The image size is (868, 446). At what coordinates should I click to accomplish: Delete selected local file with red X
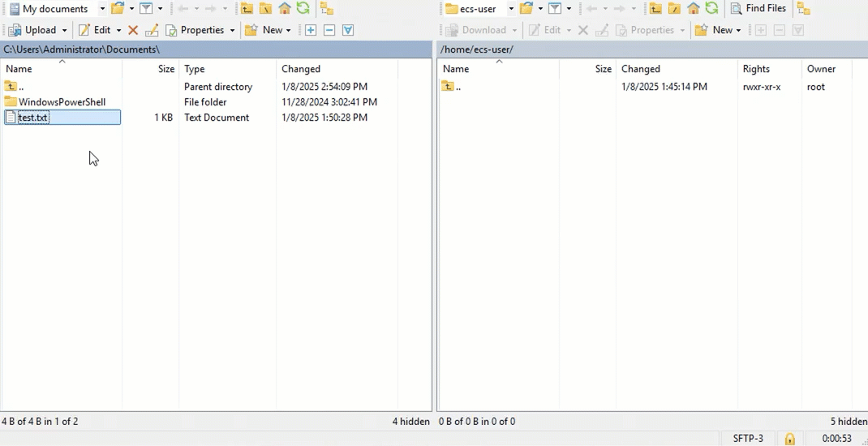tap(133, 30)
